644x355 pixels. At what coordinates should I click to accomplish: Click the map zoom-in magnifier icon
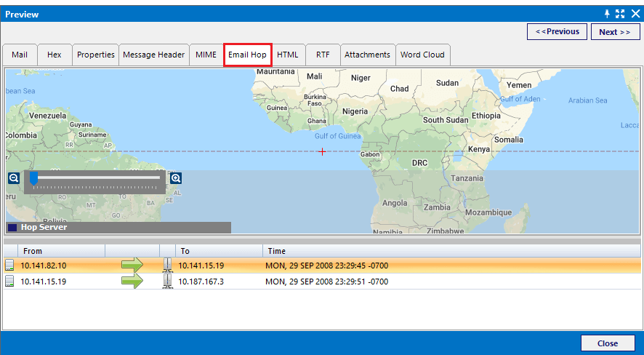(176, 178)
